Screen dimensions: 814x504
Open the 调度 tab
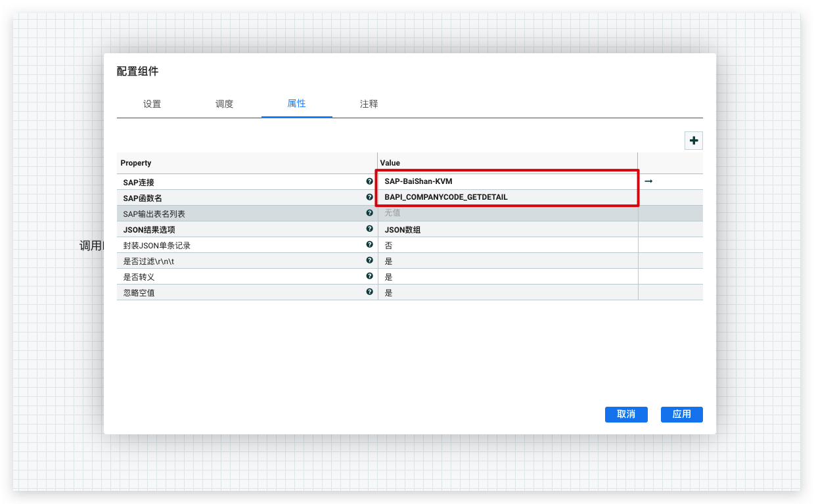225,104
